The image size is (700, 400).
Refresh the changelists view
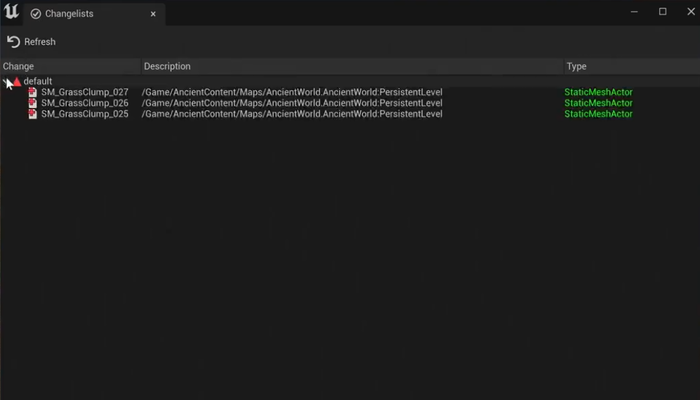pos(31,41)
